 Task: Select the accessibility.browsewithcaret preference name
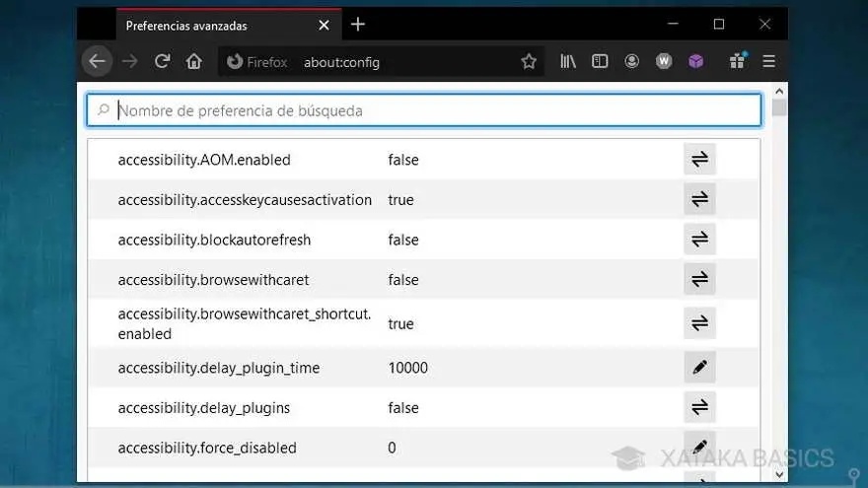(x=213, y=279)
